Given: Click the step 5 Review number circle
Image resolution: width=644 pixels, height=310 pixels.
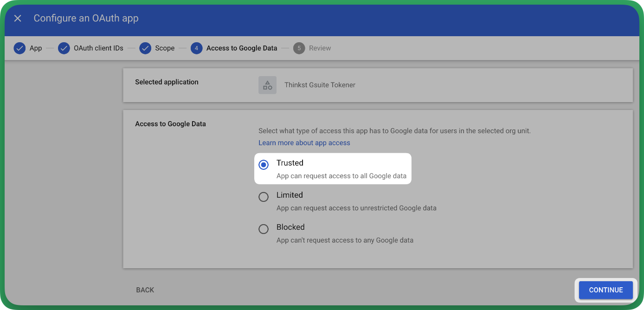Looking at the screenshot, I should coord(299,48).
